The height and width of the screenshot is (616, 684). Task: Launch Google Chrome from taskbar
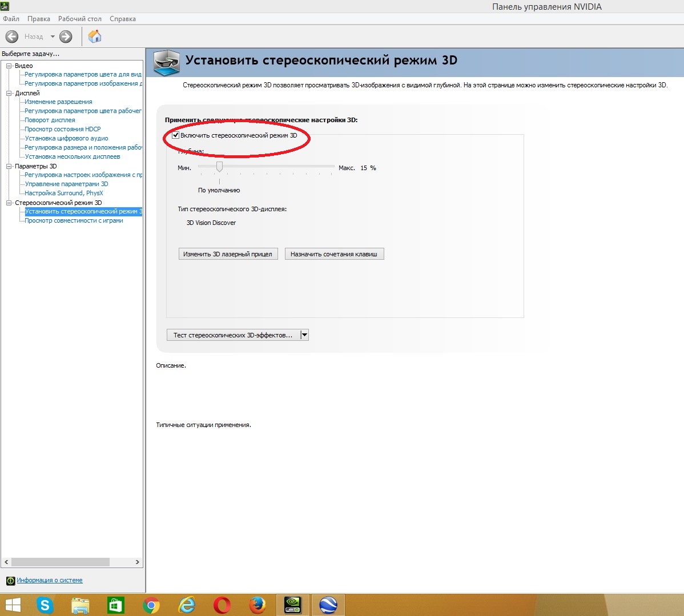point(151,605)
